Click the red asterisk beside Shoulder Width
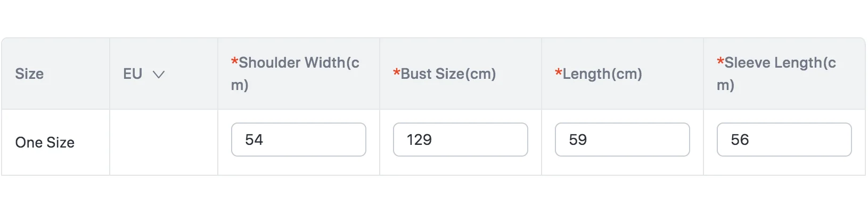 point(234,61)
